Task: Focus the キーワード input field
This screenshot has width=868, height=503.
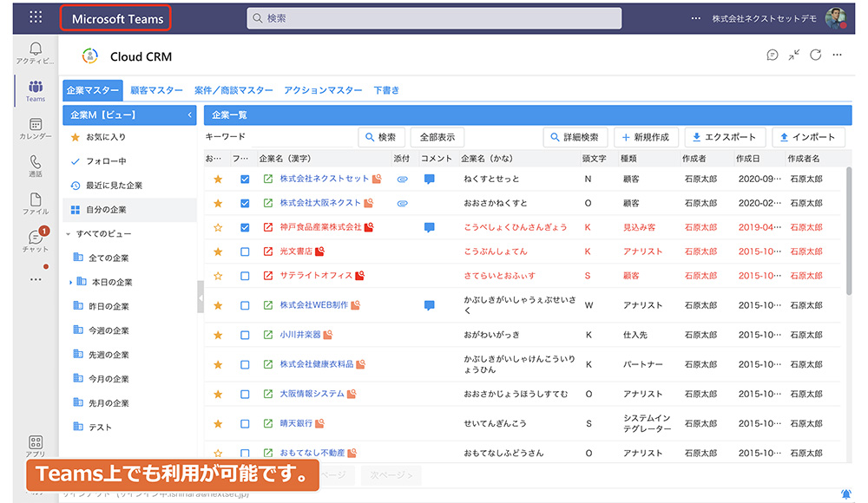Action: (x=300, y=137)
